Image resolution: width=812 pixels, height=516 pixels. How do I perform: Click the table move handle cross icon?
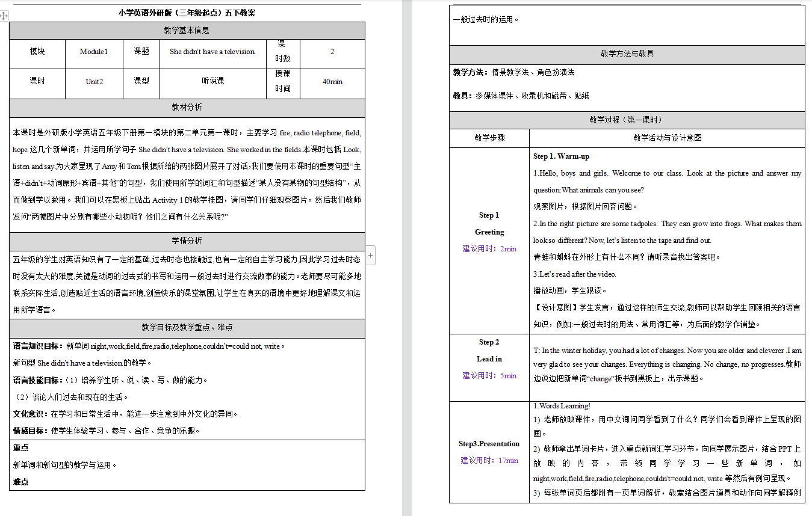coord(4,16)
